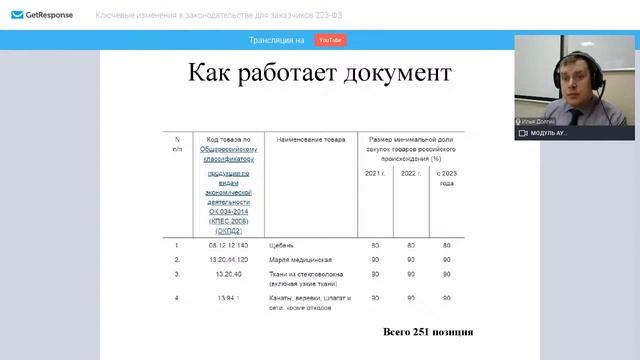Click the webinar title in header
640x360 pixels.
tap(219, 15)
